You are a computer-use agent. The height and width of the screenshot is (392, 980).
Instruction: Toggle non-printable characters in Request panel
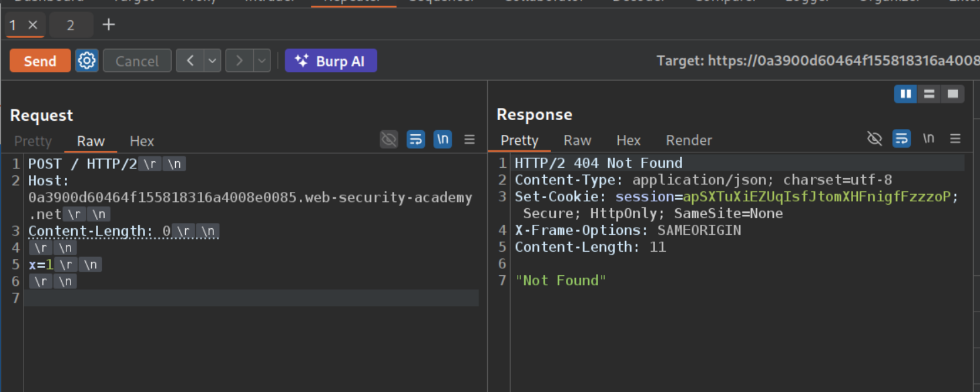442,140
